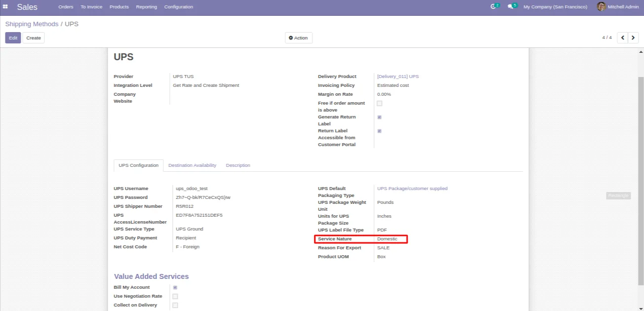Click the package weight unit value Pounds
This screenshot has width=644, height=311.
point(385,202)
